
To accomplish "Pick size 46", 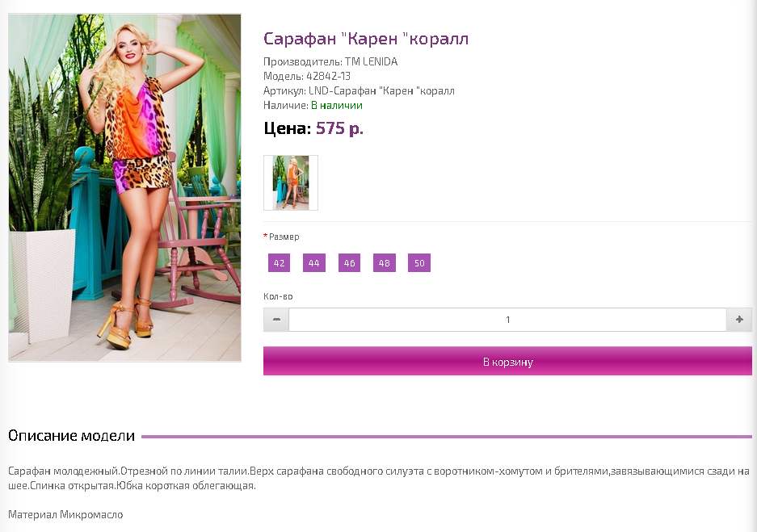I will 349,263.
